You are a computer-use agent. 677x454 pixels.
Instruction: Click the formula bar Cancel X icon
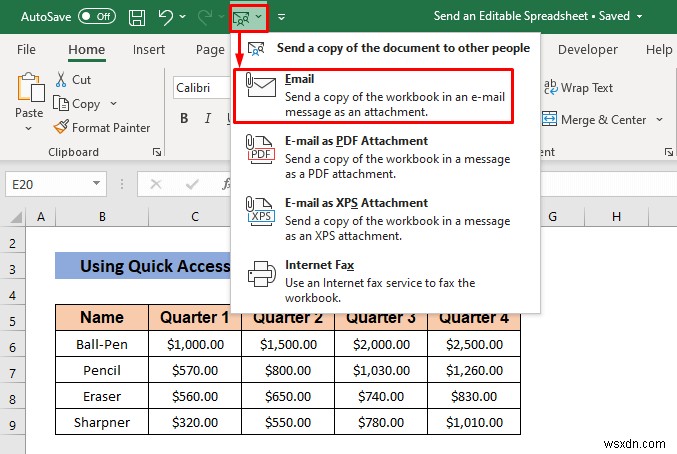click(155, 185)
